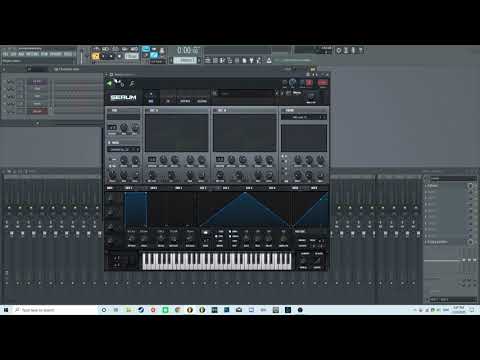Viewport: 480px width, 360px height.
Task: Click the OSC A level knob
Action: (x=201, y=175)
